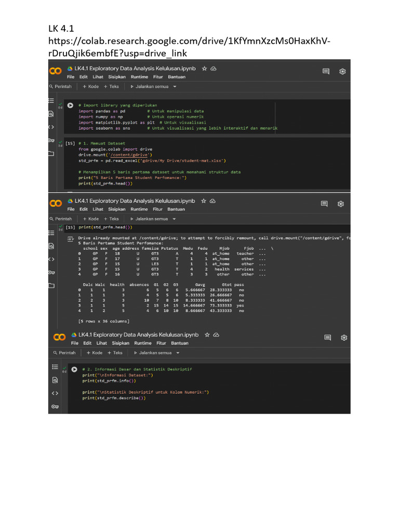This screenshot has height=532, width=399.
Task: Open comments icon in the head() output screenshot
Action: [324, 204]
